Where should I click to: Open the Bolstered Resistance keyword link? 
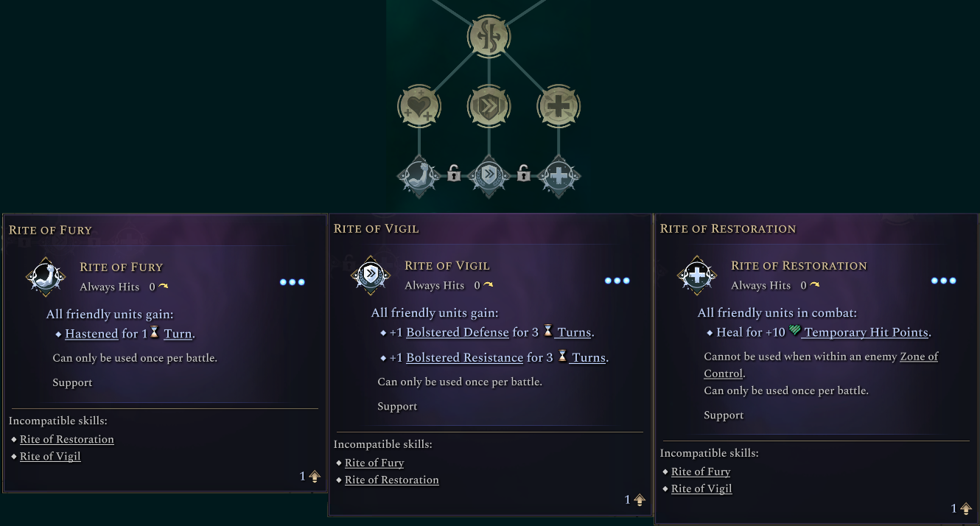click(x=464, y=357)
